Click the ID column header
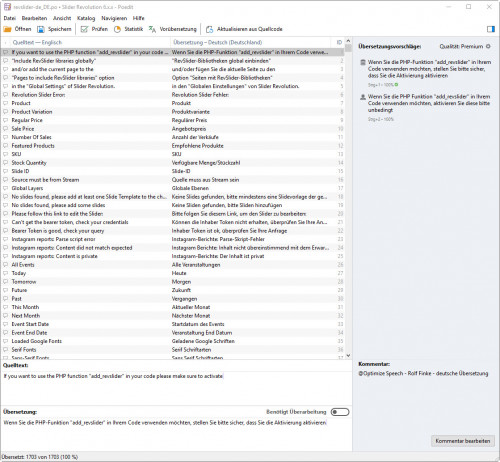The image size is (500, 462). [339, 42]
